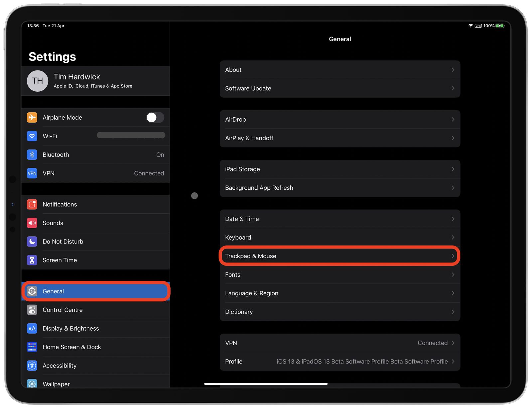Select the Bluetooth icon
This screenshot has width=532, height=409.
(x=32, y=154)
